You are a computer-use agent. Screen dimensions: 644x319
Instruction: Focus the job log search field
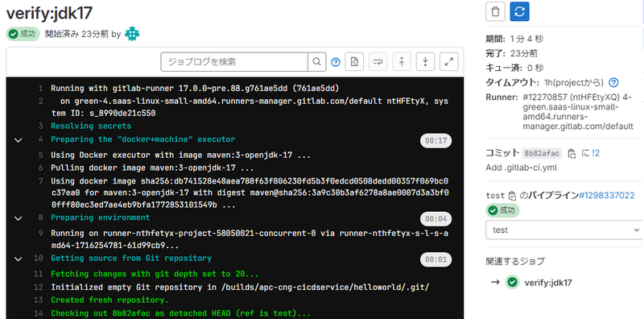234,62
